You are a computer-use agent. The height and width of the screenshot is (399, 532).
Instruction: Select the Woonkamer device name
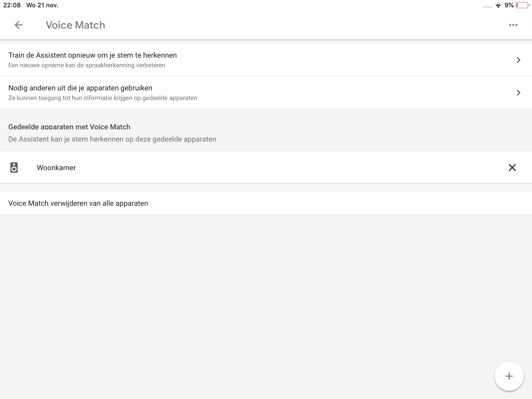[x=56, y=168]
